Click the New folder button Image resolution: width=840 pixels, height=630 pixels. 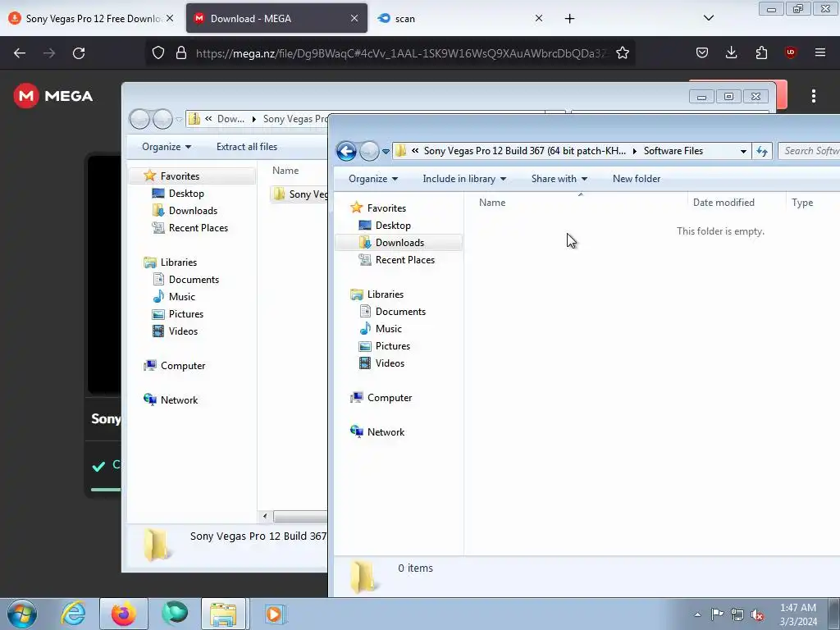pyautogui.click(x=637, y=179)
